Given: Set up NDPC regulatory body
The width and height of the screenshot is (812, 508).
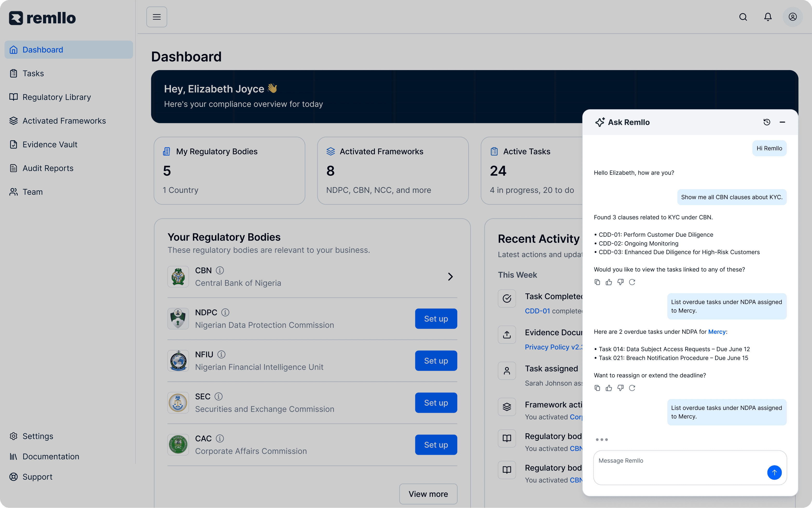Looking at the screenshot, I should [x=436, y=319].
